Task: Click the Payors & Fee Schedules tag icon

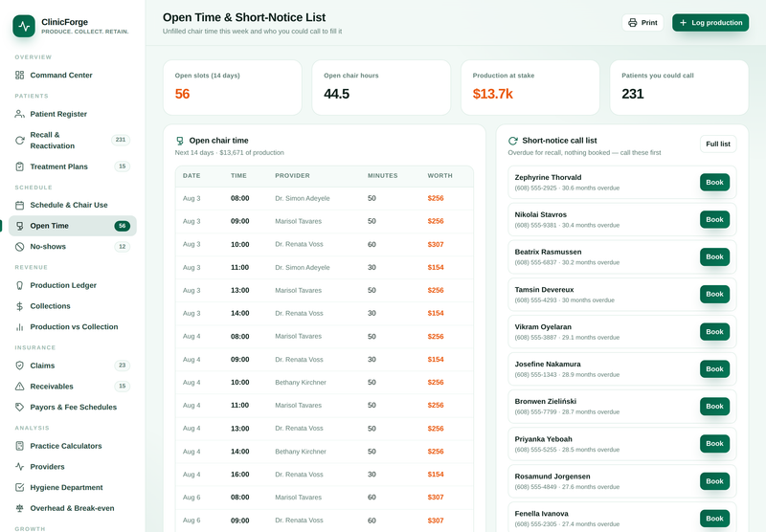Action: coord(19,407)
